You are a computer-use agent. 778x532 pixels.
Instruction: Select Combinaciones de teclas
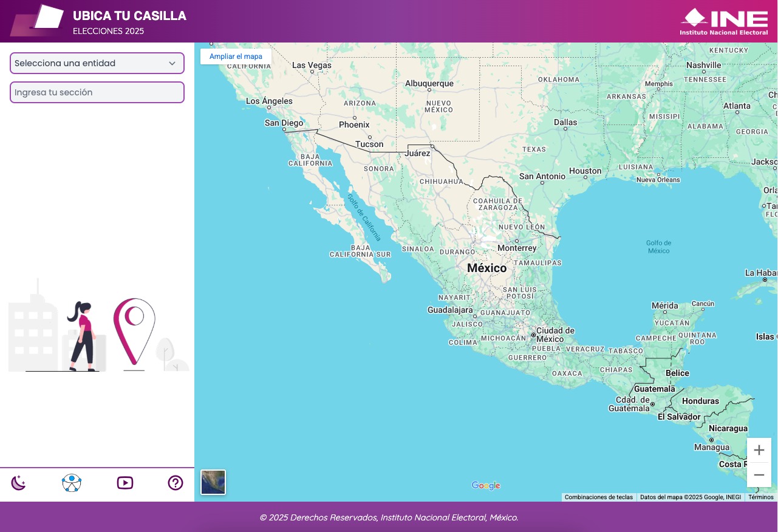point(598,497)
